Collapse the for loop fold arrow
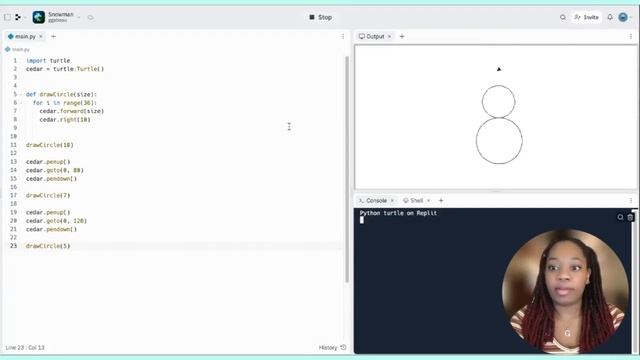 (21, 103)
